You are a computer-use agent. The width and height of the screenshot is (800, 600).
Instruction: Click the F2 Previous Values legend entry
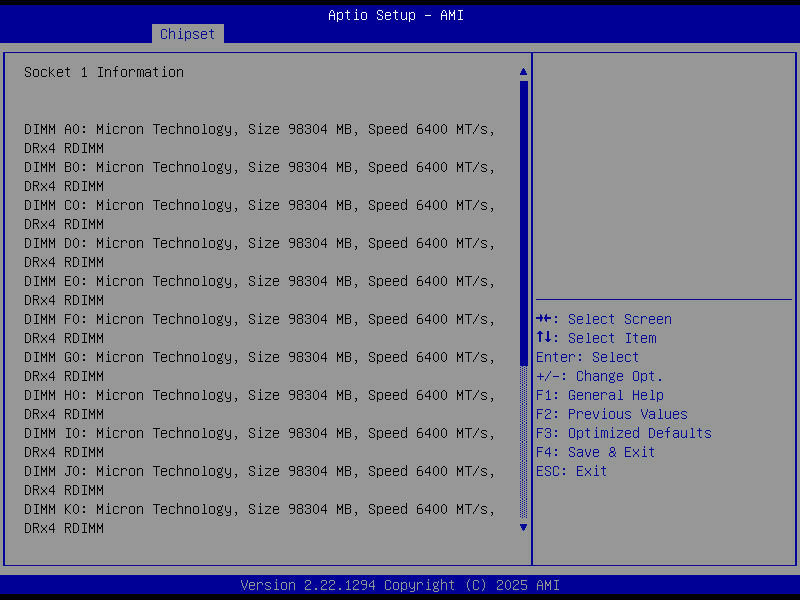point(614,413)
